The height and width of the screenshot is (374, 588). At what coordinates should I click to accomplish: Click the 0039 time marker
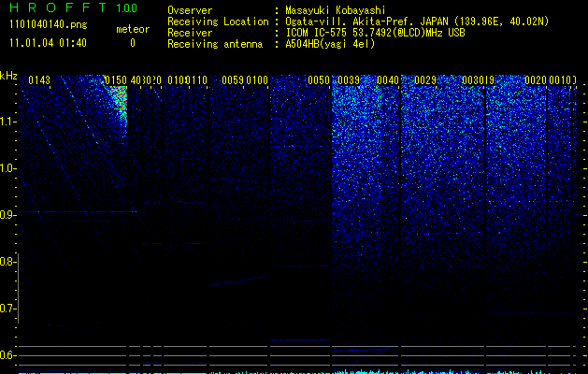tap(349, 80)
